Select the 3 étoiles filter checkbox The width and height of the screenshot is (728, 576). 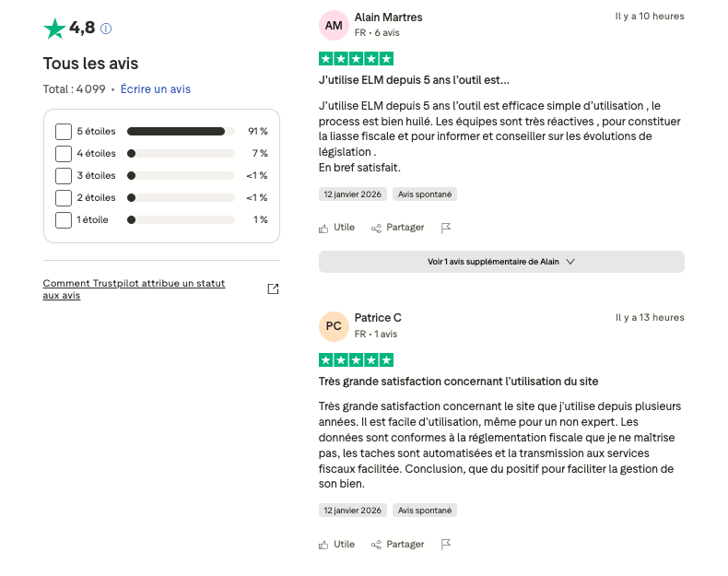click(x=64, y=176)
